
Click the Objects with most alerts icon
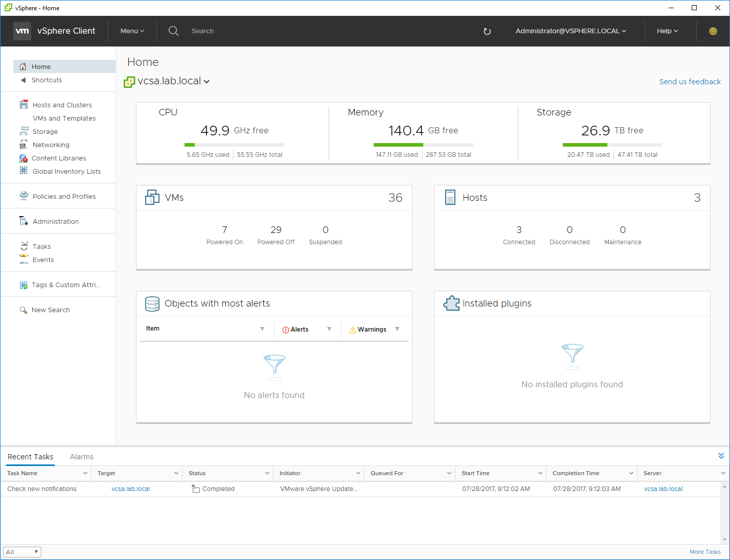[152, 304]
